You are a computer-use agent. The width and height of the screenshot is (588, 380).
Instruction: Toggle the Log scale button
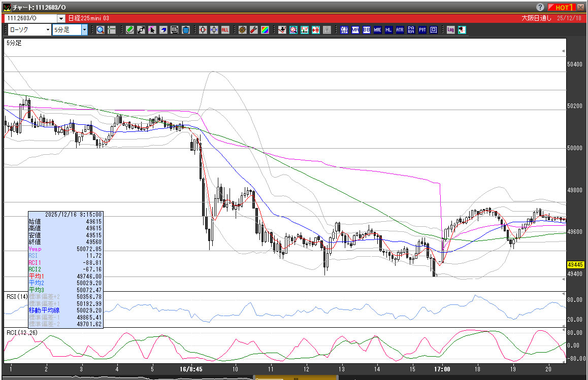pos(450,30)
